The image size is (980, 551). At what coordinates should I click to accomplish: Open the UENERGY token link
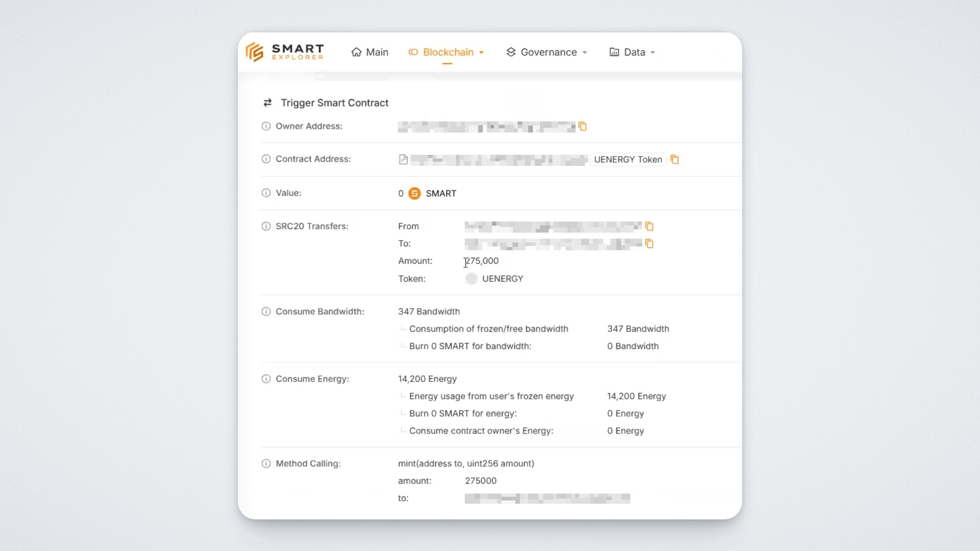coord(502,279)
